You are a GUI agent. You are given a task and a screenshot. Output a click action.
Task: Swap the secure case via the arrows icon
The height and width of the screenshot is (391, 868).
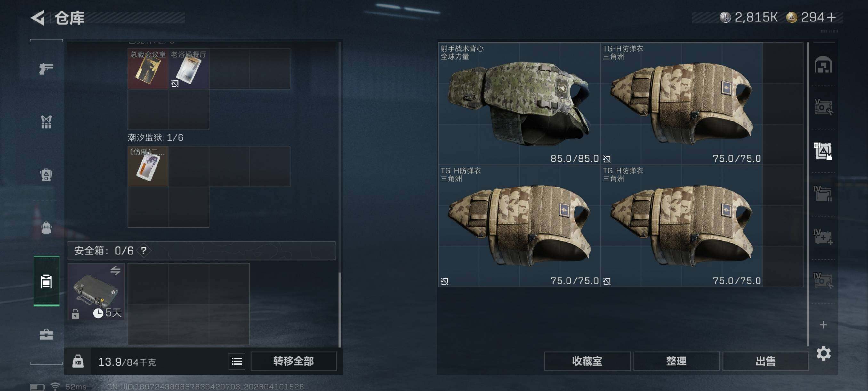point(115,270)
